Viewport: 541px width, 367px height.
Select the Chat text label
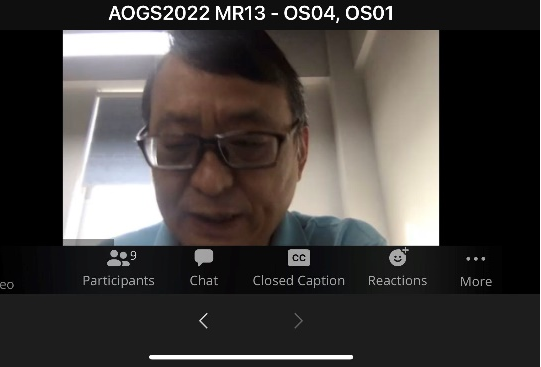(204, 280)
